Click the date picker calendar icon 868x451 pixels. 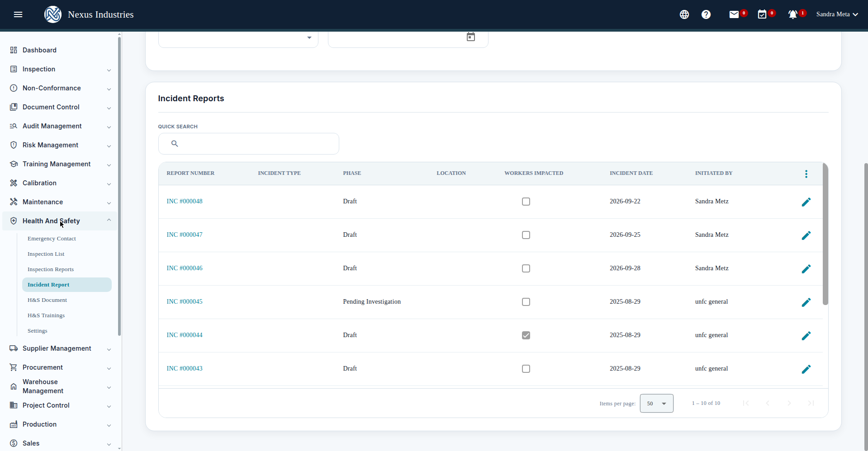pos(471,37)
